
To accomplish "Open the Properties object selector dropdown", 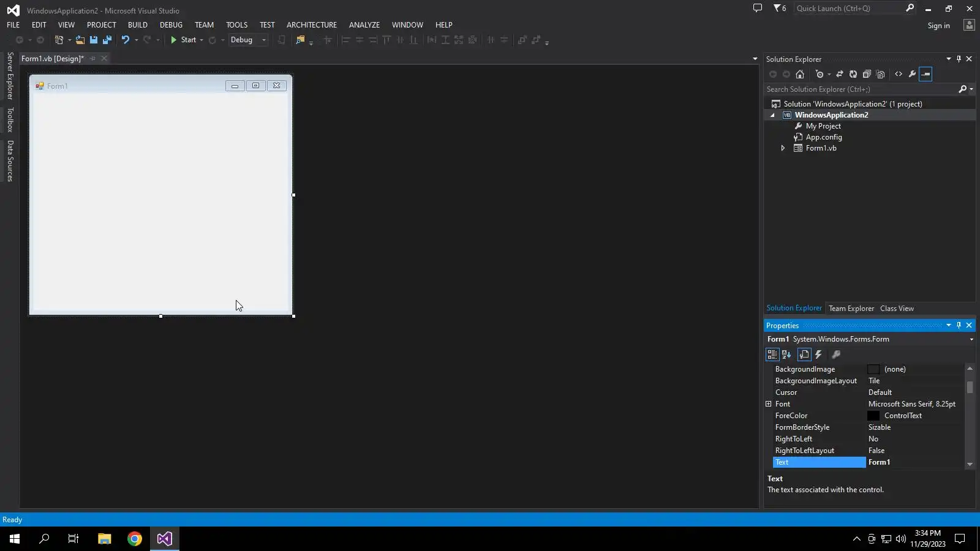I will click(971, 339).
